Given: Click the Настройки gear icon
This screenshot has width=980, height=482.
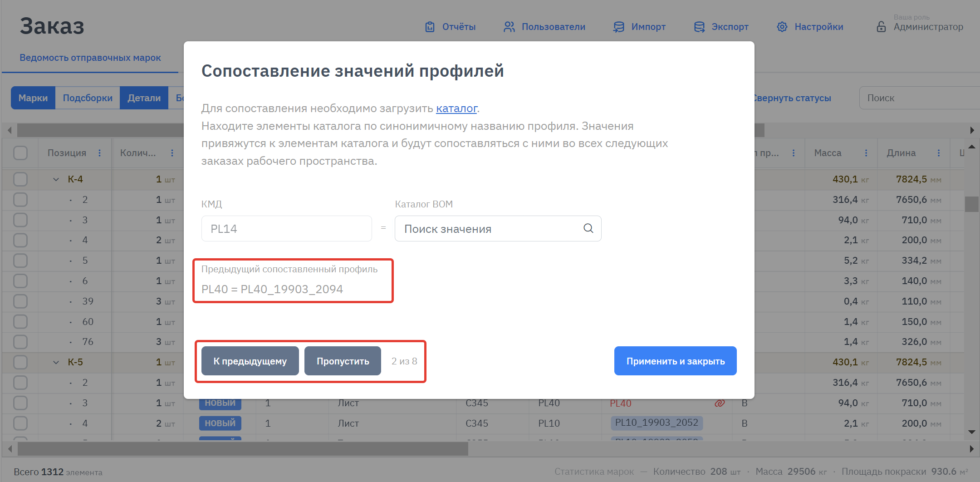Looking at the screenshot, I should pos(782,27).
